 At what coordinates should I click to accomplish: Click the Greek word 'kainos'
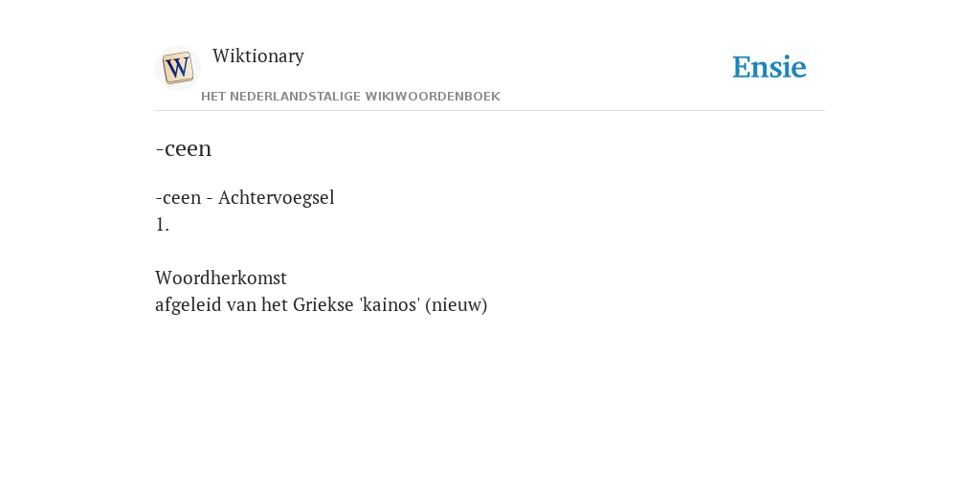[x=390, y=304]
